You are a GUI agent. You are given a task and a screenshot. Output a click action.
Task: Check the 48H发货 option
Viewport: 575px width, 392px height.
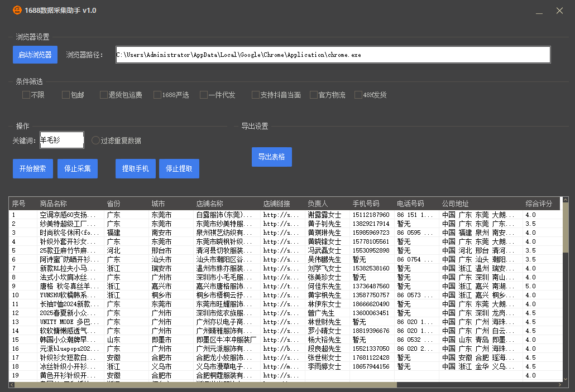pyautogui.click(x=358, y=94)
